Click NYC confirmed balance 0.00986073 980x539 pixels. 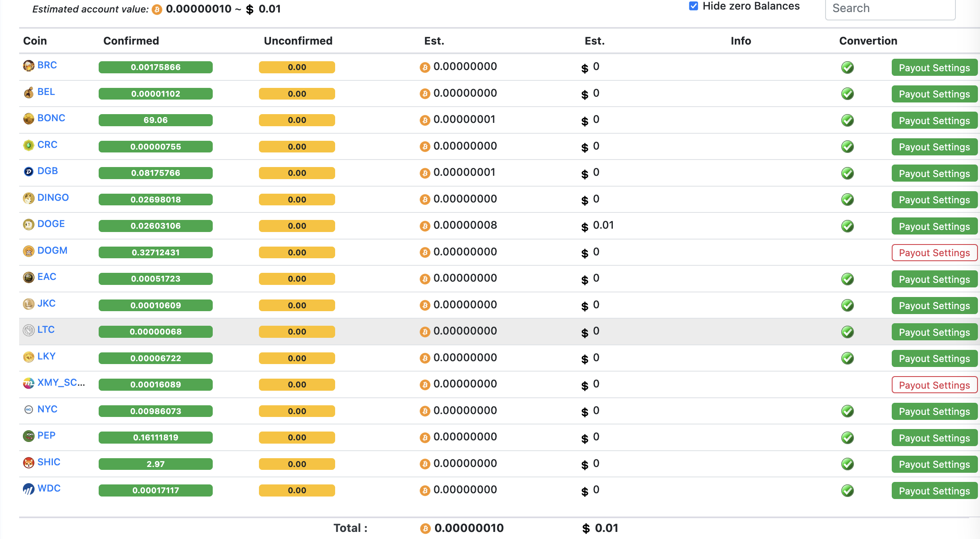(156, 411)
